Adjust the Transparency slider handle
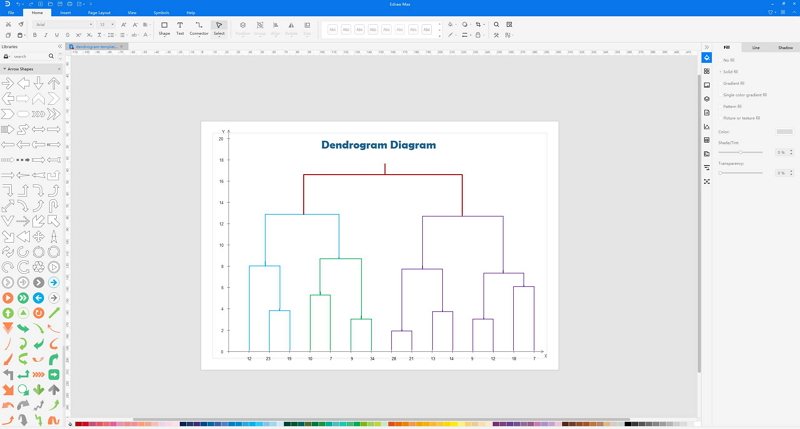The height and width of the screenshot is (429, 800). (x=720, y=173)
